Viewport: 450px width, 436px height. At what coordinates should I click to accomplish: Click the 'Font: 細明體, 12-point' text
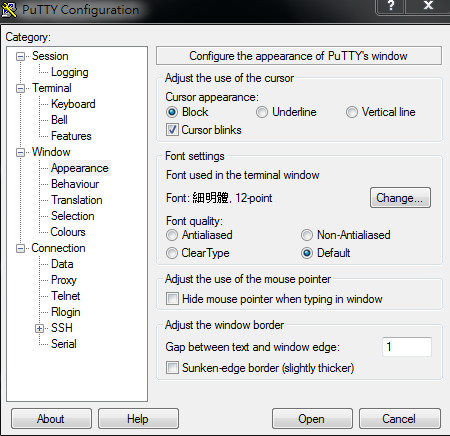click(219, 198)
